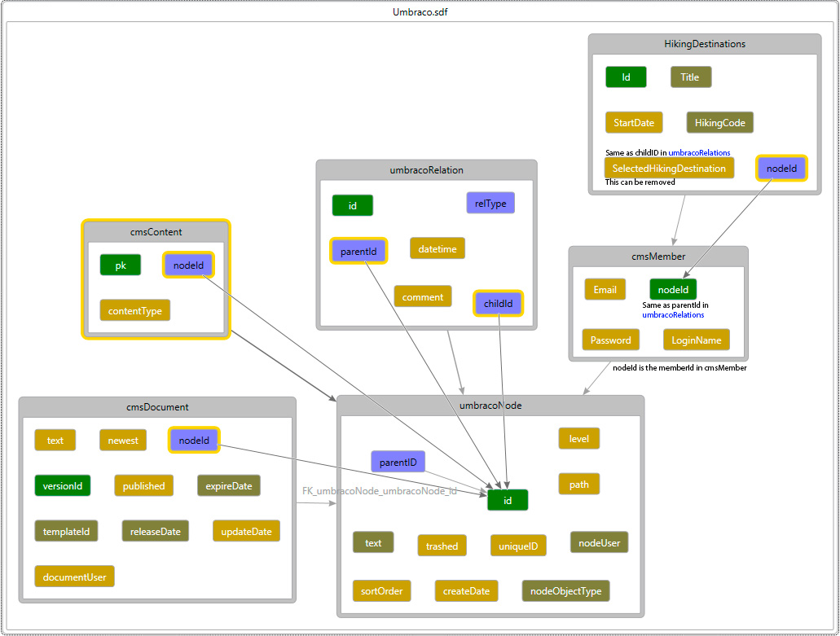Select parentId column in umbracoRelation
The height and width of the screenshot is (636, 840).
pyautogui.click(x=358, y=251)
